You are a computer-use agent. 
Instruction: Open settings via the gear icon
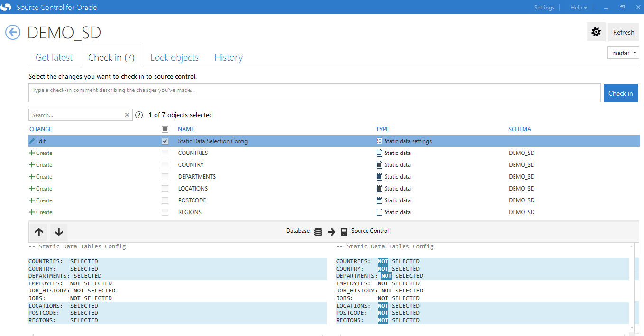point(596,32)
